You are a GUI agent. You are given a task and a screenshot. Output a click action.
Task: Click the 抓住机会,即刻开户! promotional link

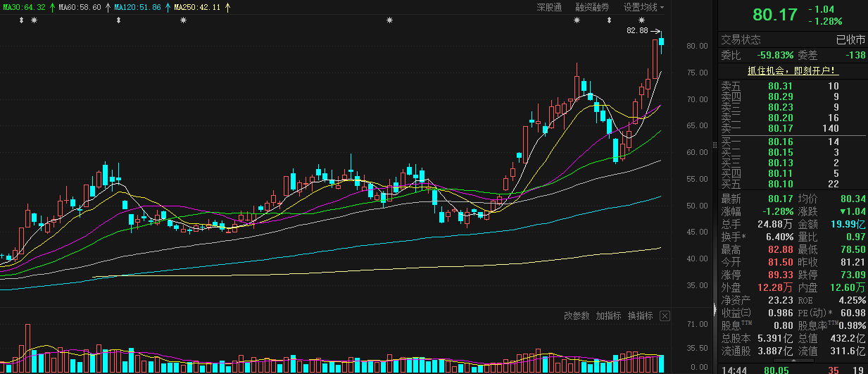click(793, 71)
